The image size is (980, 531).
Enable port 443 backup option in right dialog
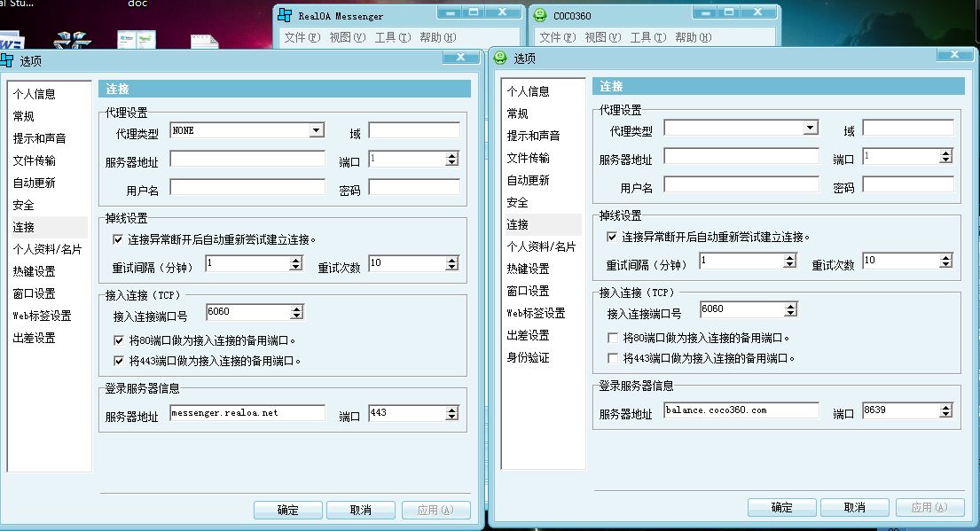(x=613, y=358)
